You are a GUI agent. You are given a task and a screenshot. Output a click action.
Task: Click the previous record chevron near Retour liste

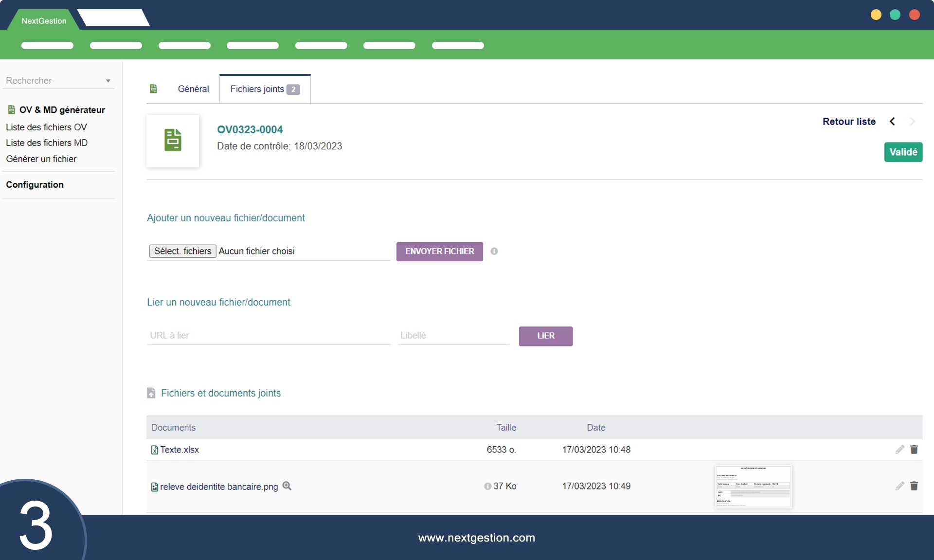point(892,122)
